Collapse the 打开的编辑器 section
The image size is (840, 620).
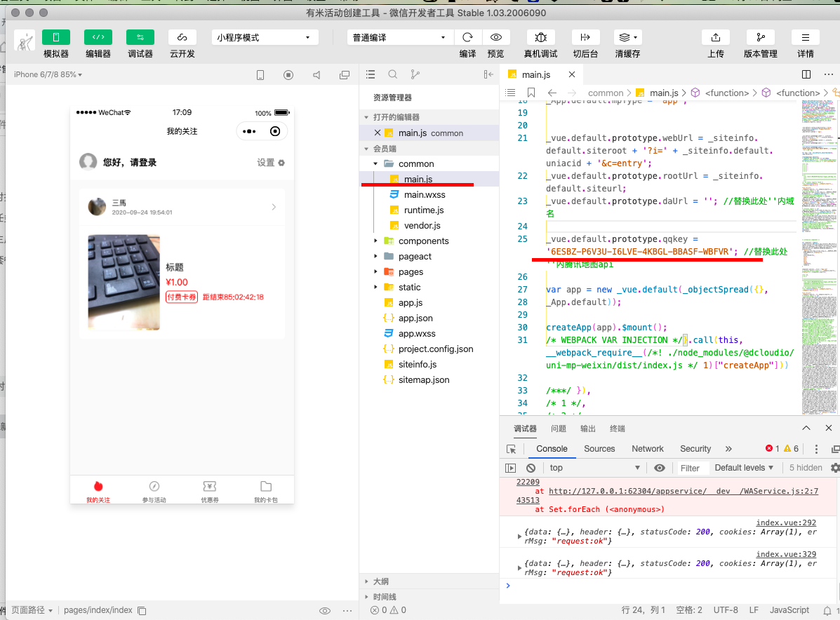[366, 117]
